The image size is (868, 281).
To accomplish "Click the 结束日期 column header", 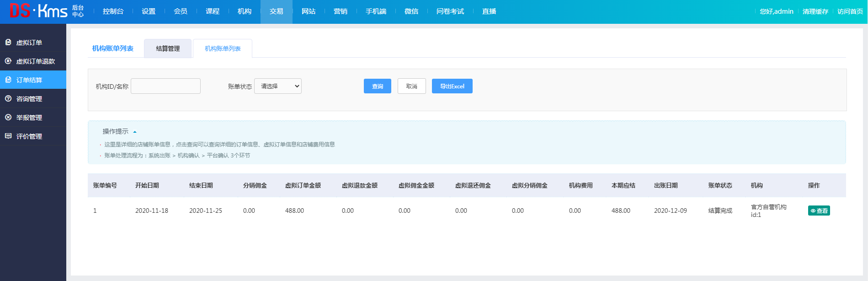I will click(x=201, y=185).
